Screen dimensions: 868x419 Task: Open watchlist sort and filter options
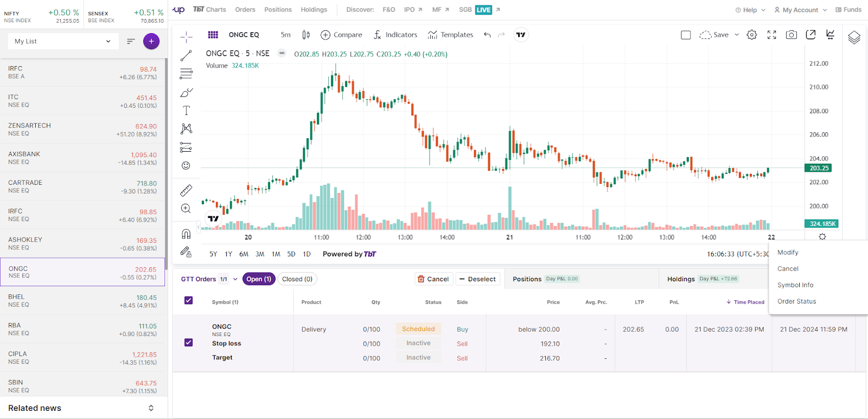tap(131, 41)
